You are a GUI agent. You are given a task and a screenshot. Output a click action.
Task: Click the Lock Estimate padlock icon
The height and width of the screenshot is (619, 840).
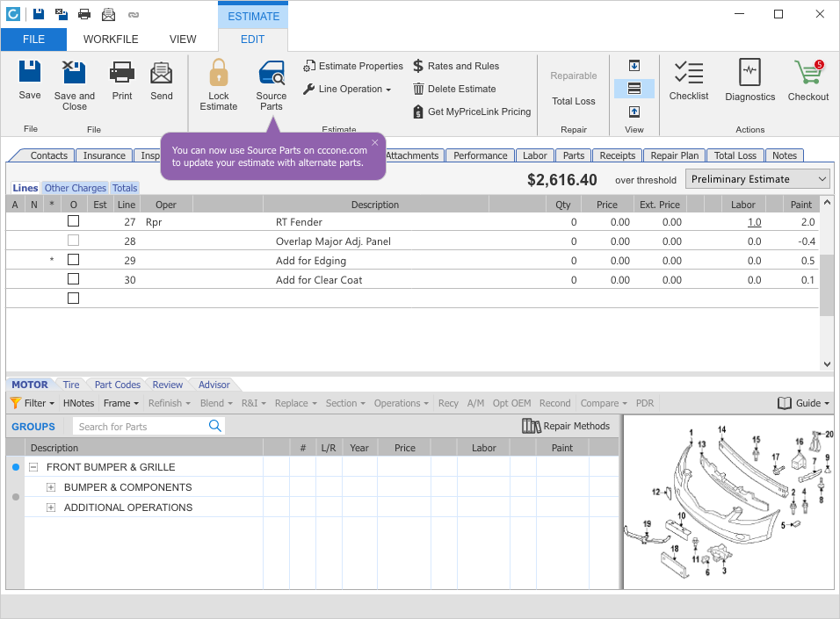pos(219,72)
